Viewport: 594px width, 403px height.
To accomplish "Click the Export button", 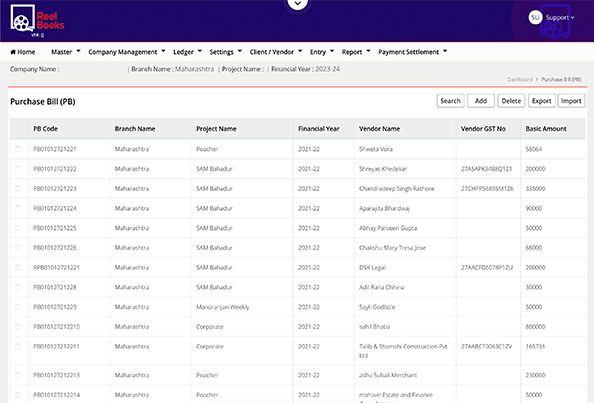I will click(541, 101).
